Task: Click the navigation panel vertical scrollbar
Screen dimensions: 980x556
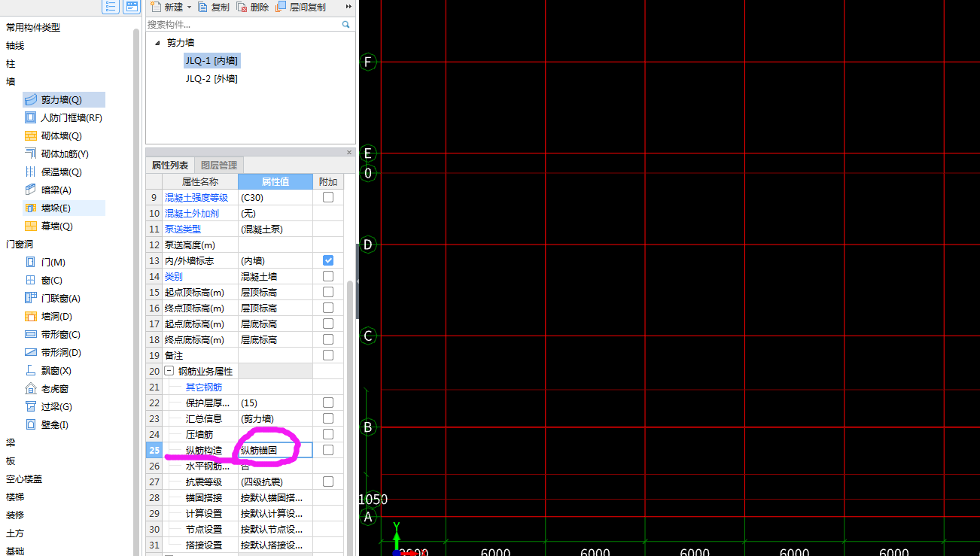Action: [x=136, y=293]
